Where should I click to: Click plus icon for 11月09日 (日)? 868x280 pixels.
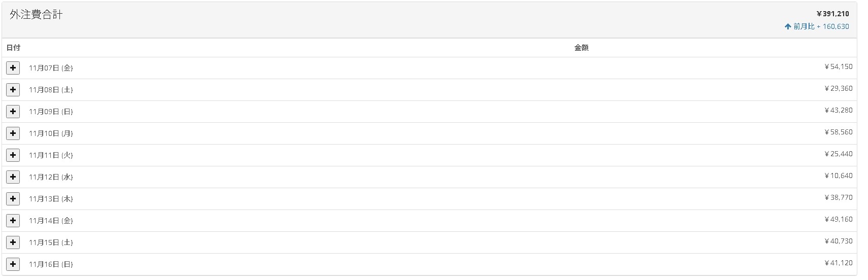13,111
